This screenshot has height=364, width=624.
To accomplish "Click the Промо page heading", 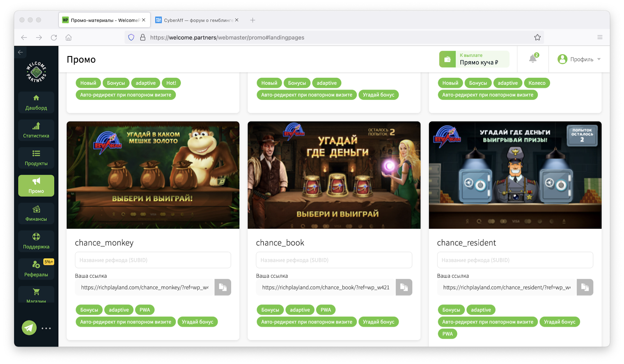I will tap(81, 60).
